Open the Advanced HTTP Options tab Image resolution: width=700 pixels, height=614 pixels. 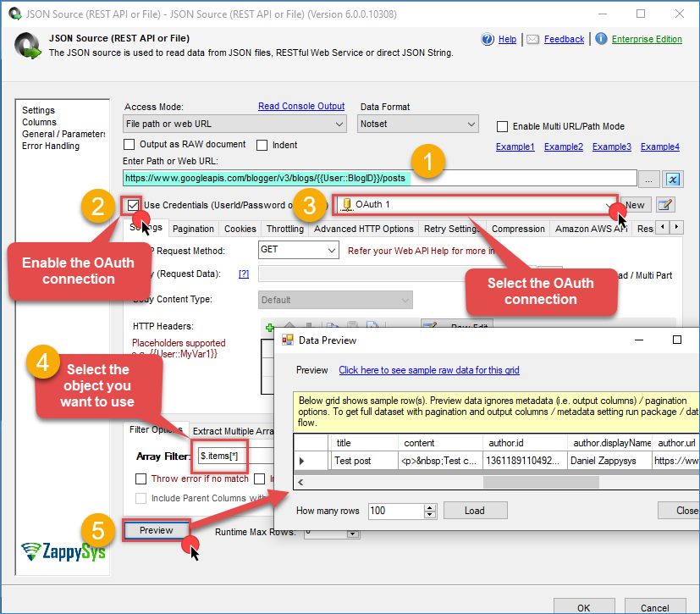tap(363, 229)
